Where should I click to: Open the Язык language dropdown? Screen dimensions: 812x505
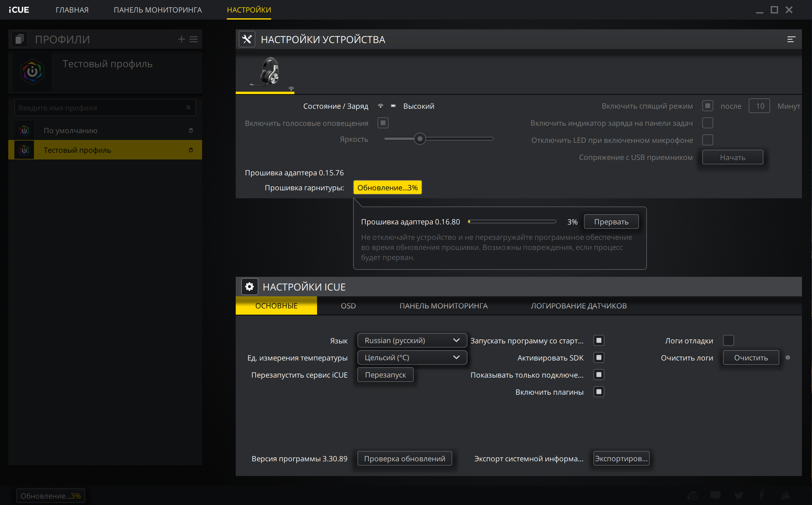point(412,340)
